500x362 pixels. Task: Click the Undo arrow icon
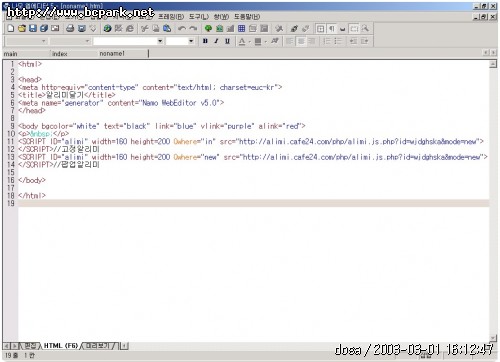click(182, 28)
